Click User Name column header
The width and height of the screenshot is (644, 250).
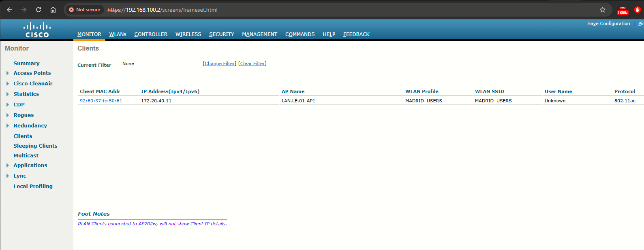click(558, 91)
